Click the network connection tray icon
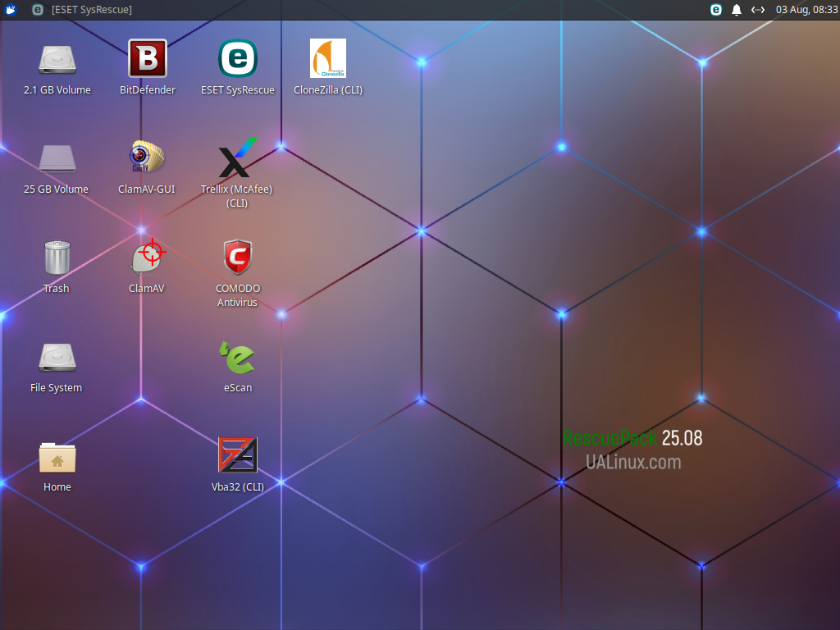Viewport: 840px width, 630px height. point(757,10)
